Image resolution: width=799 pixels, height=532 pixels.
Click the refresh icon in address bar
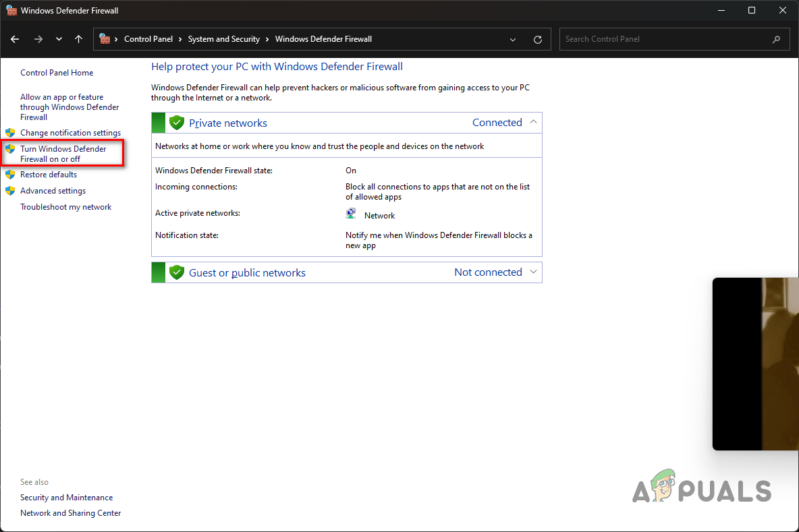(538, 39)
